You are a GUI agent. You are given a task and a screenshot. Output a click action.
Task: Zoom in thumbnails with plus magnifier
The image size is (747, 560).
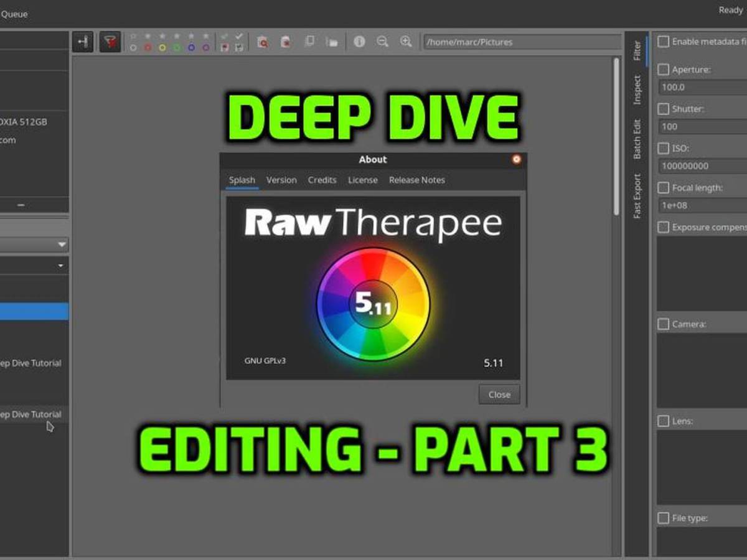[405, 42]
